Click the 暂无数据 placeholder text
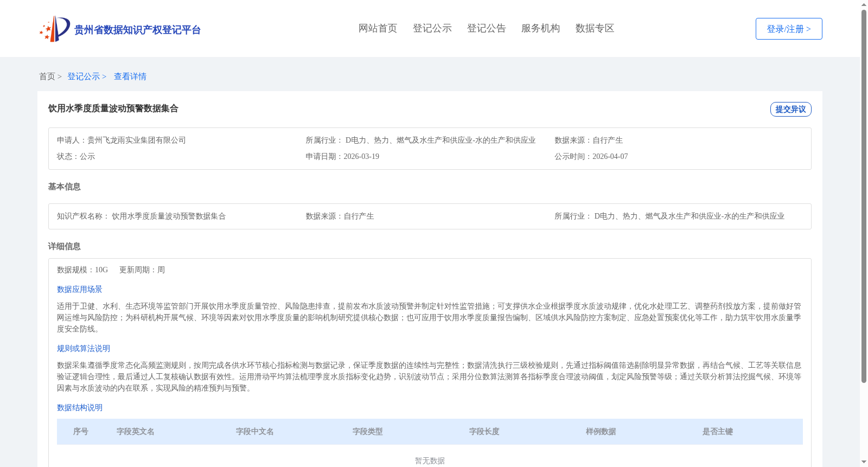Screen dimensions: 868x467 (x=430, y=460)
